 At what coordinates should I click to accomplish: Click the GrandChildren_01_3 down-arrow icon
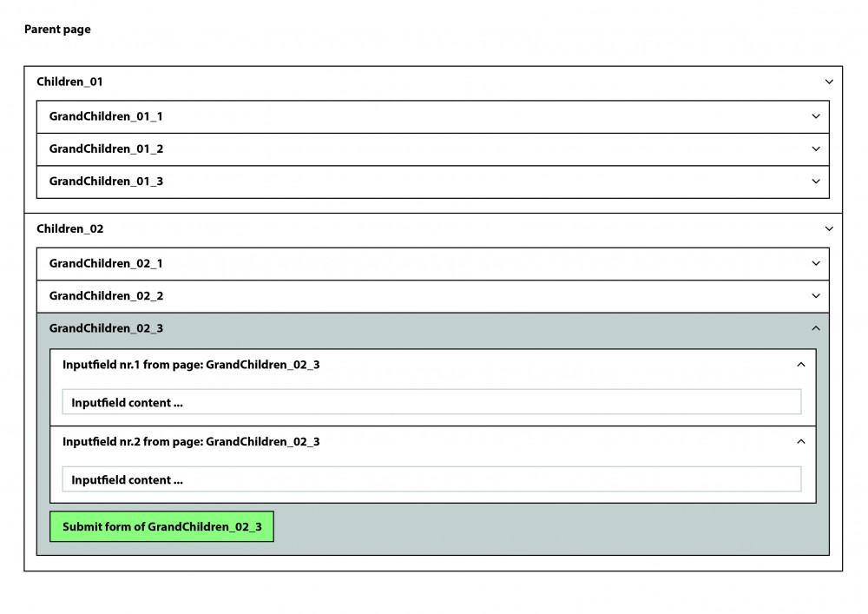pos(816,182)
